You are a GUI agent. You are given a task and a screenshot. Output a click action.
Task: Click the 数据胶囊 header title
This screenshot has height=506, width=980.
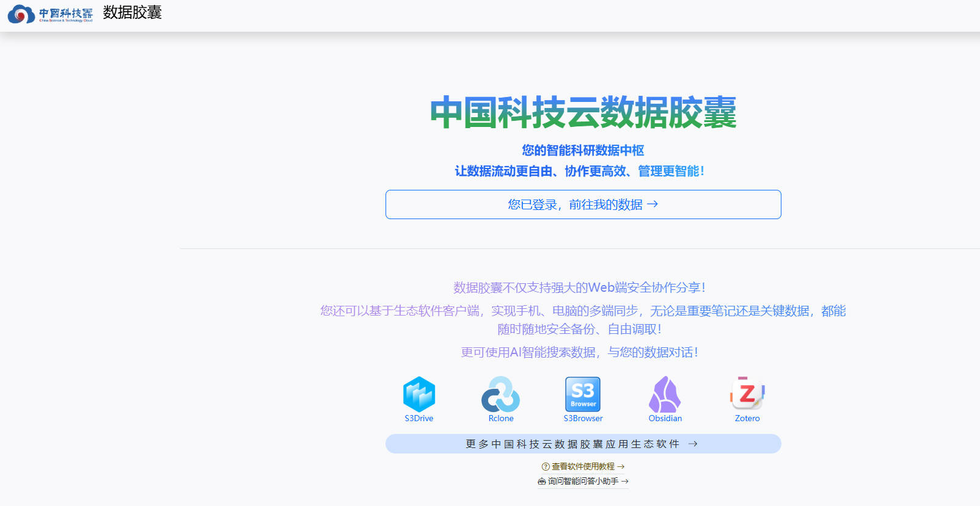pos(132,13)
